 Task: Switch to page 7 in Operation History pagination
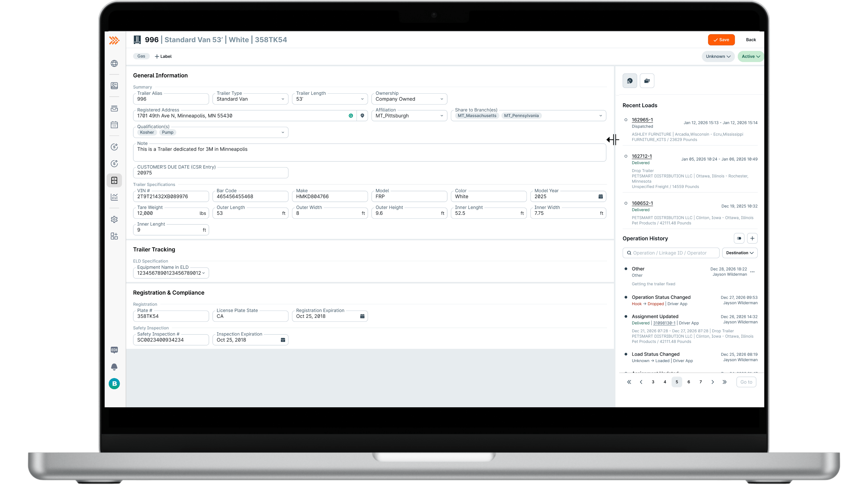pos(700,382)
